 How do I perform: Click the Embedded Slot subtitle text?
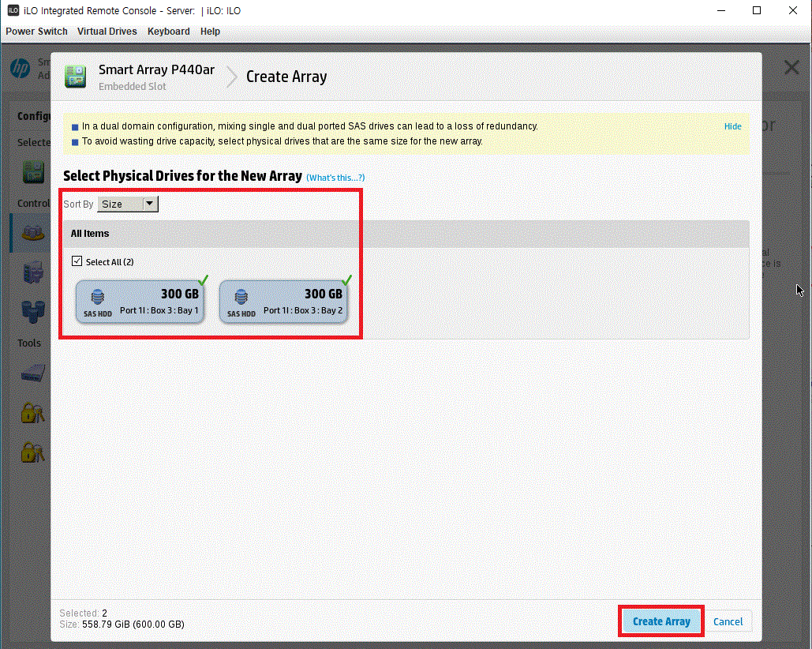pyautogui.click(x=132, y=87)
